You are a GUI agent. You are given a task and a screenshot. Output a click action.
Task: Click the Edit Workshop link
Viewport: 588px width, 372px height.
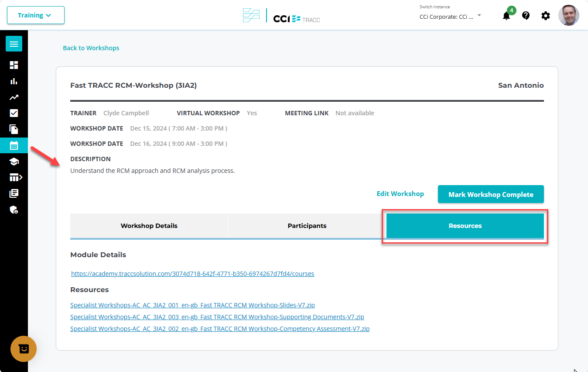coord(400,193)
